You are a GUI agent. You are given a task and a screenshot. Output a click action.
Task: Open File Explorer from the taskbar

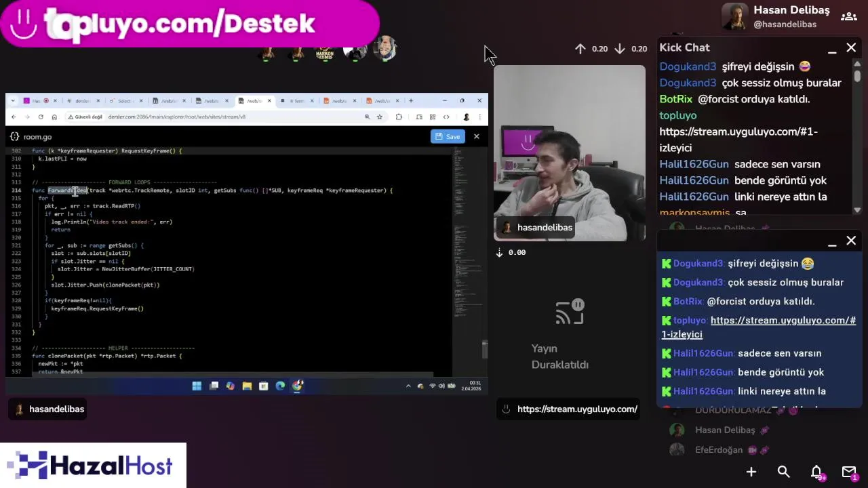tap(247, 386)
